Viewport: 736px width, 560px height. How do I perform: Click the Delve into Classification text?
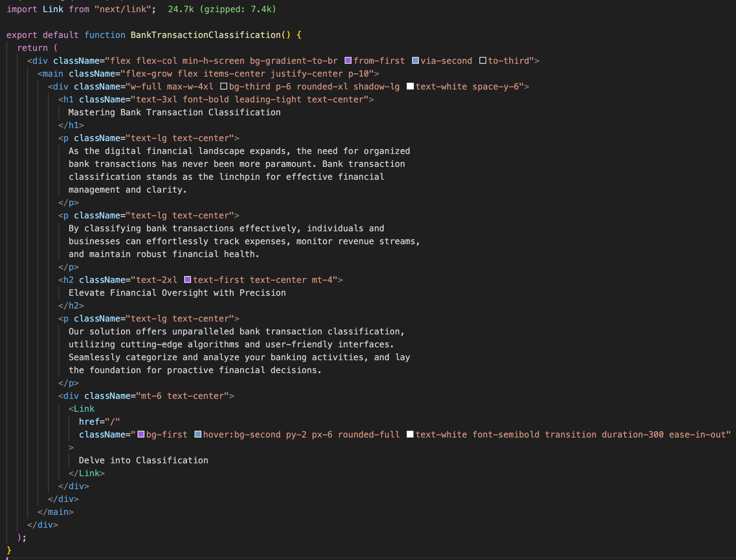point(143,460)
